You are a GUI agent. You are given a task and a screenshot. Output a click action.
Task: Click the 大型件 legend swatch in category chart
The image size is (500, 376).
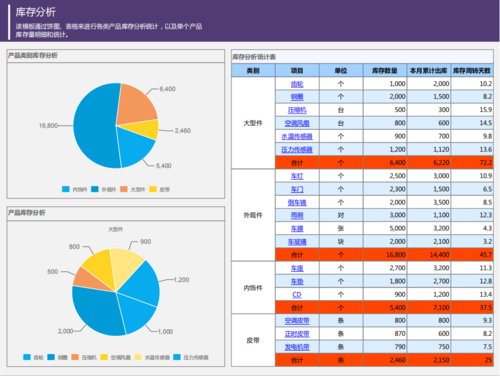coord(124,189)
